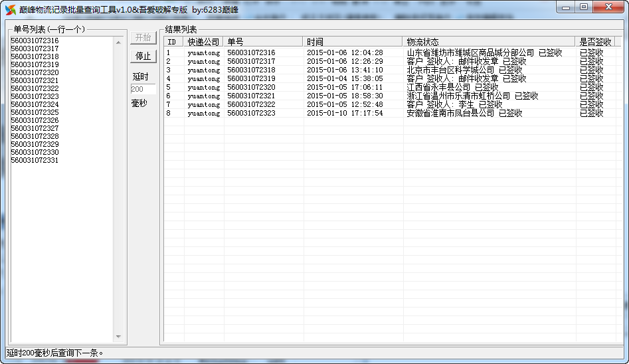Click the 快递公司 column header

203,42
